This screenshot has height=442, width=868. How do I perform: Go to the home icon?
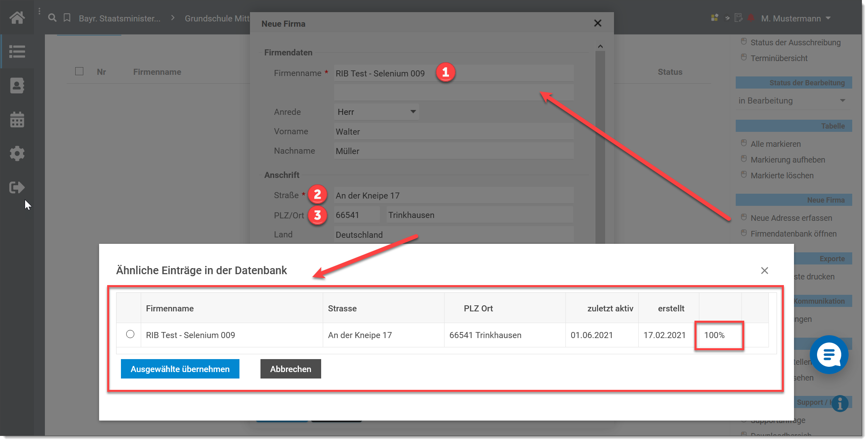(x=17, y=18)
